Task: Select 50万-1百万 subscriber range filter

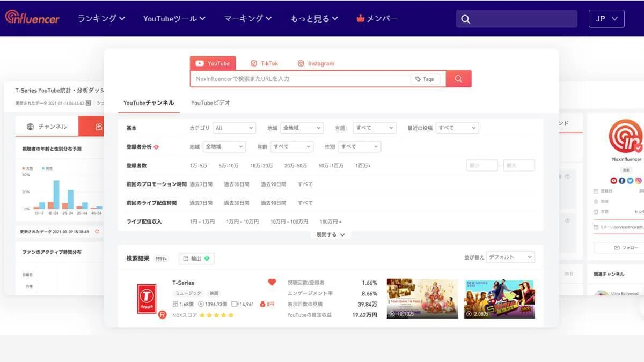Action: click(331, 166)
